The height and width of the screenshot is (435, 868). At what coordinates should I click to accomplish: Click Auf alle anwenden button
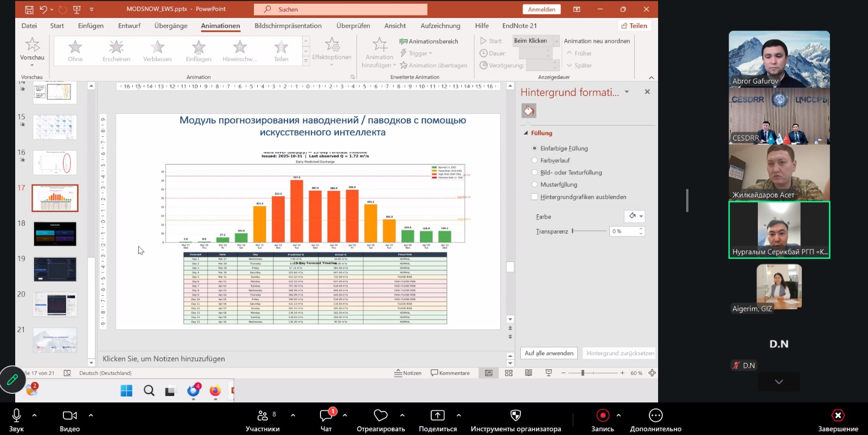pos(548,353)
